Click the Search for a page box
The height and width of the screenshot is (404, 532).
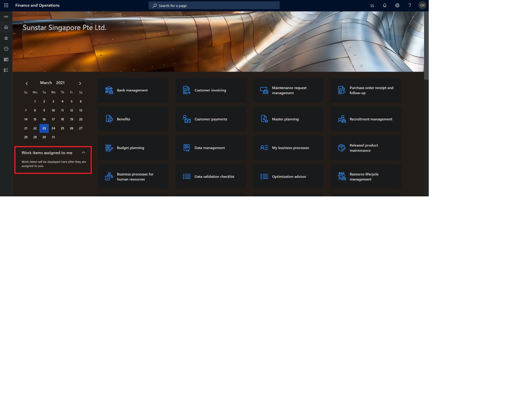coord(214,5)
